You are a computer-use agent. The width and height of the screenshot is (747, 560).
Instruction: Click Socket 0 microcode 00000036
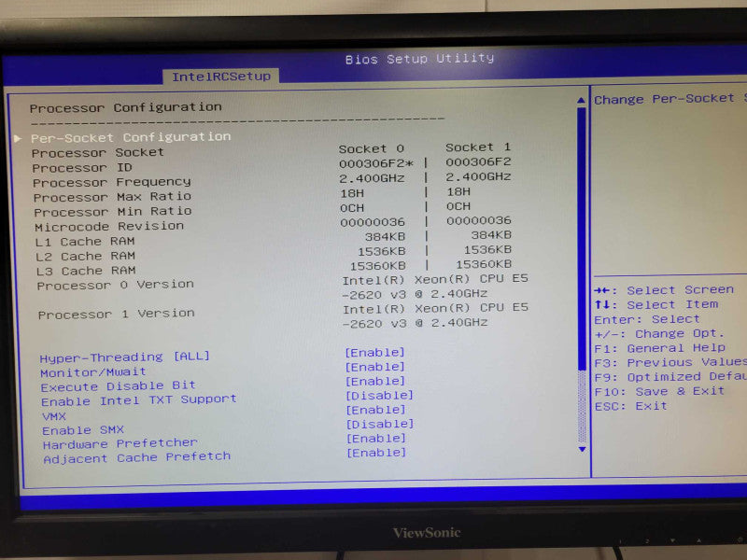373,222
